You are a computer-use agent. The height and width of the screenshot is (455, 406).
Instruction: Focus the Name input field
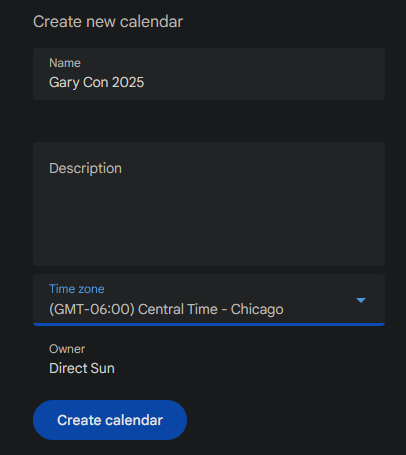point(209,74)
